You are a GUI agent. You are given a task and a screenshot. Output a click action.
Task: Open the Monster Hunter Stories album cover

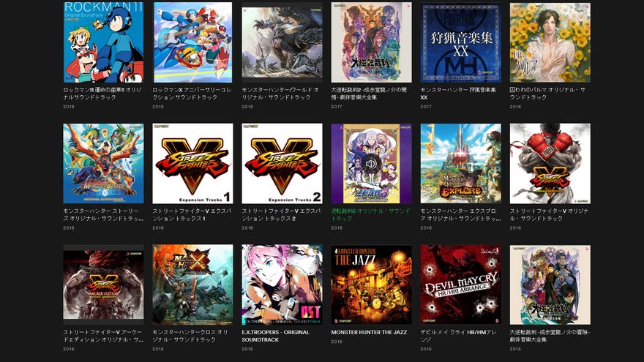click(x=103, y=163)
